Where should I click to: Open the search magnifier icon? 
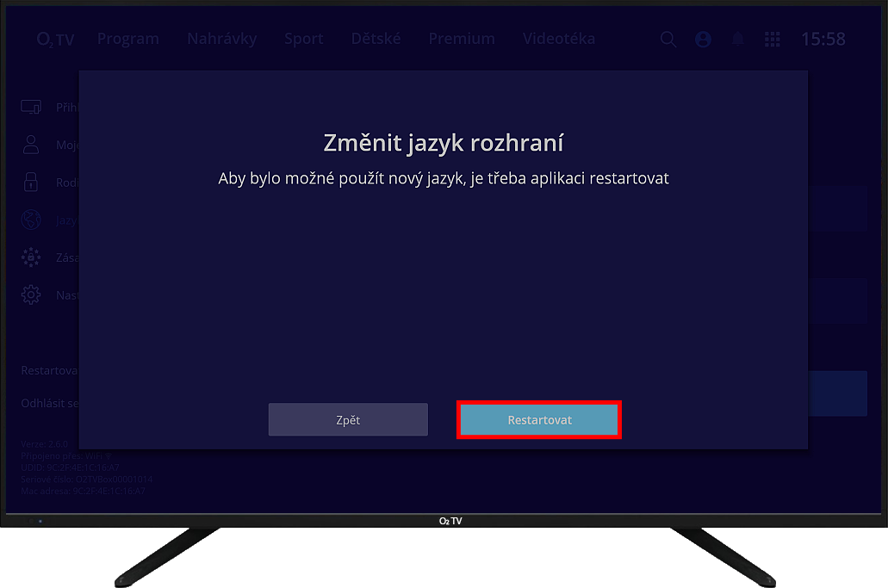668,39
